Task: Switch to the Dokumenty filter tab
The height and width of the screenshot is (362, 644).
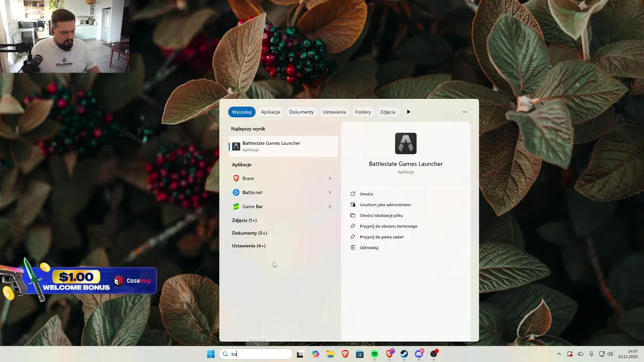Action: [x=301, y=112]
